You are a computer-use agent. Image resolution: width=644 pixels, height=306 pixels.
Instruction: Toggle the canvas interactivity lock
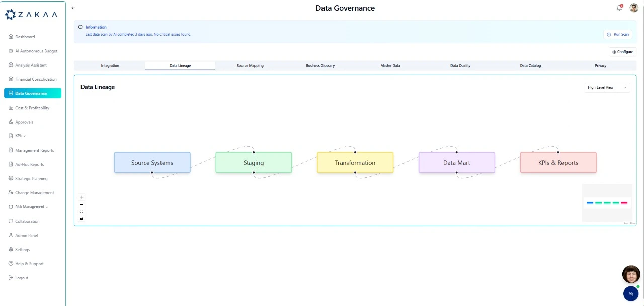(x=82, y=218)
